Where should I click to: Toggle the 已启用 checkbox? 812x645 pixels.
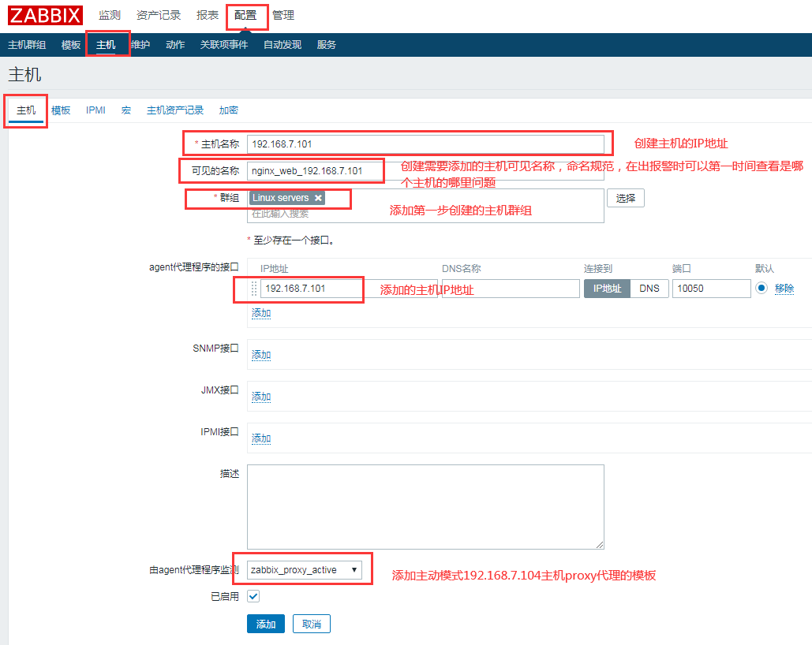click(x=253, y=596)
